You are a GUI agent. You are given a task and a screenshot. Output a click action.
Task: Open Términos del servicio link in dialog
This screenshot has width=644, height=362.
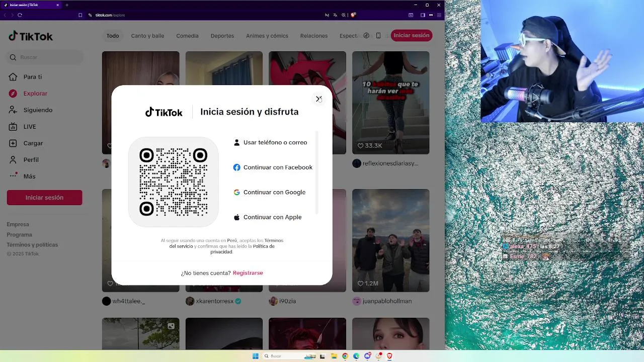point(226,243)
